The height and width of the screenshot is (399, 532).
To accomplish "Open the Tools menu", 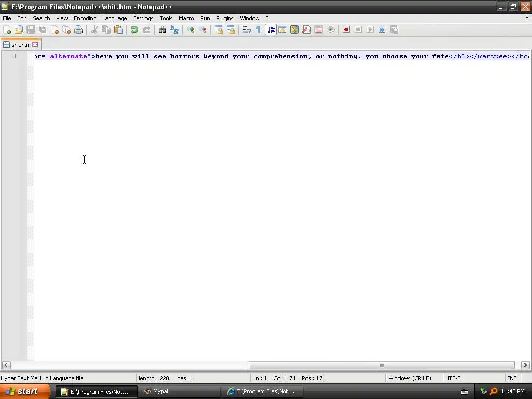I will (x=166, y=18).
